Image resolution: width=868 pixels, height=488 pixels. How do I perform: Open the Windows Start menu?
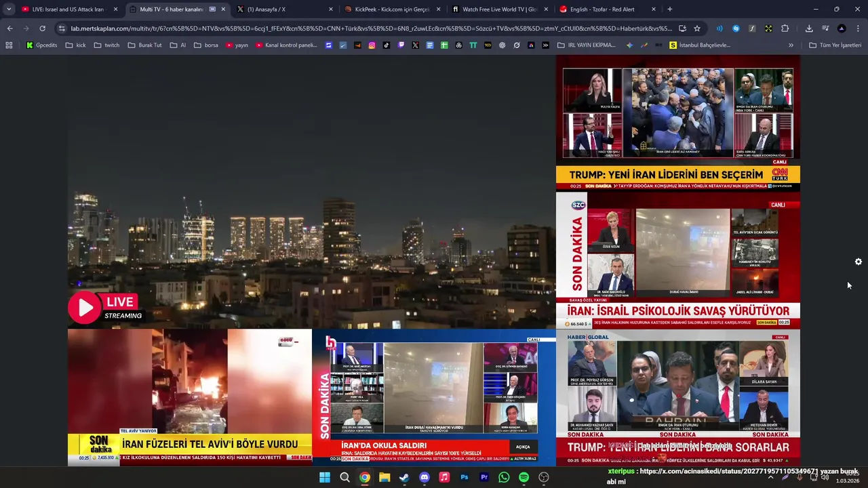pos(325,477)
